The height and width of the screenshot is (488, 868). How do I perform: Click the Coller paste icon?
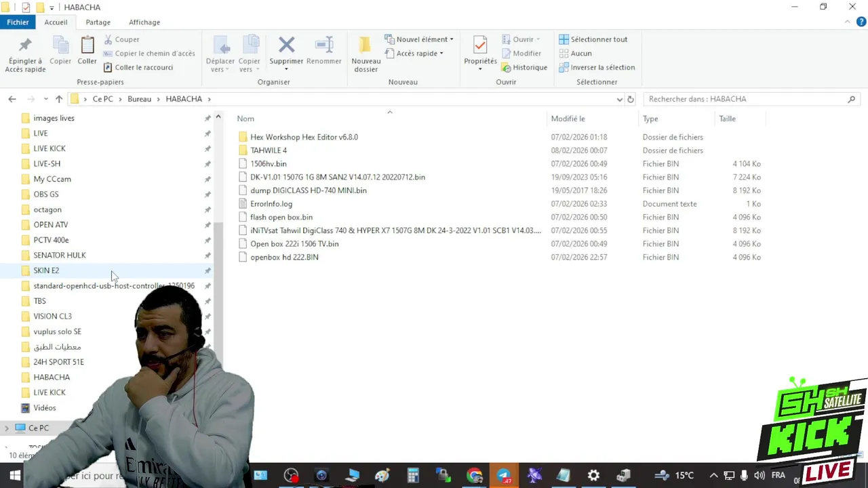(x=87, y=45)
